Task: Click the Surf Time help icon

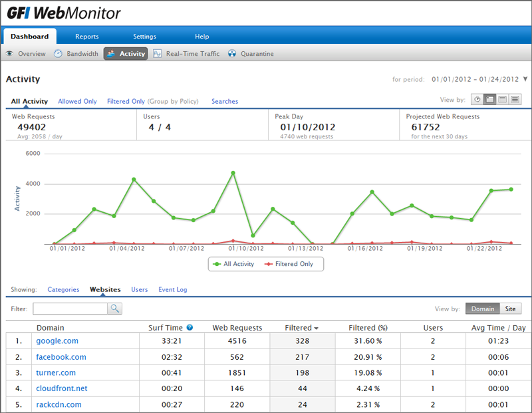Action: pyautogui.click(x=190, y=327)
